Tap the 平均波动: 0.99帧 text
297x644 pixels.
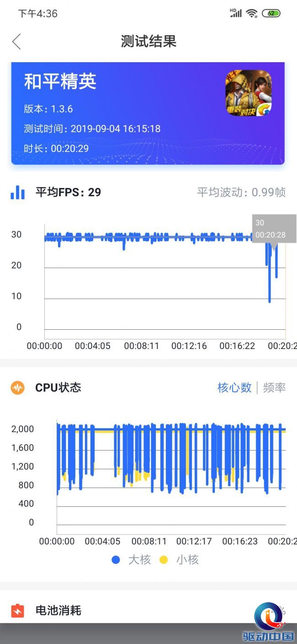pyautogui.click(x=241, y=192)
